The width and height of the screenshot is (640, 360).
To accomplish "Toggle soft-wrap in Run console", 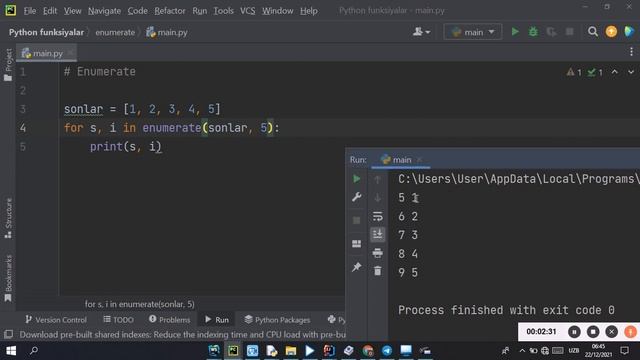I will click(378, 216).
